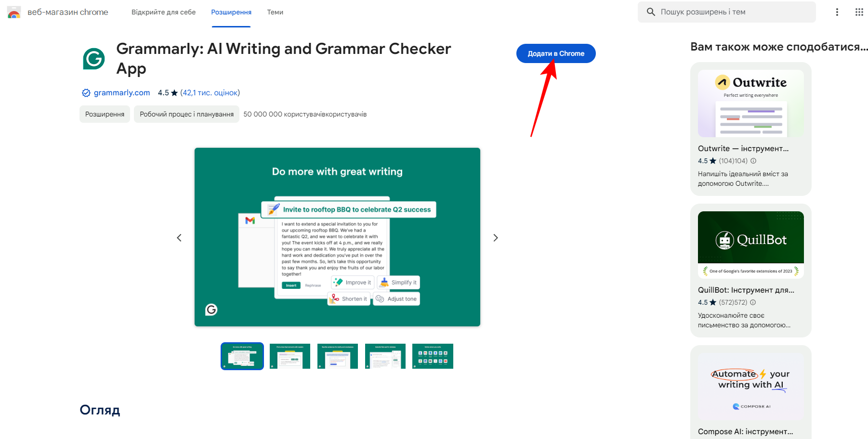The height and width of the screenshot is (439, 868).
Task: Click the magnifying glass search icon
Action: [x=651, y=12]
